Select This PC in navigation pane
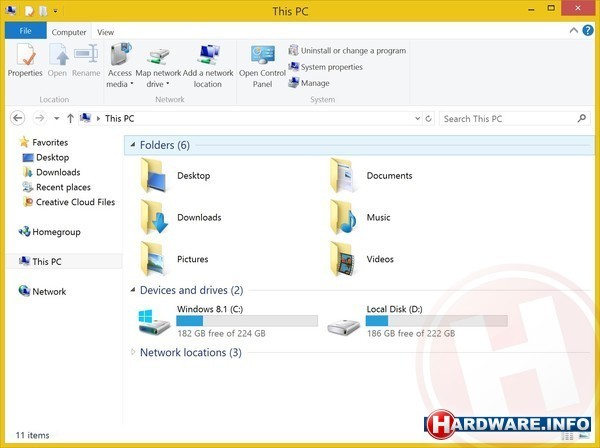 coord(40,262)
